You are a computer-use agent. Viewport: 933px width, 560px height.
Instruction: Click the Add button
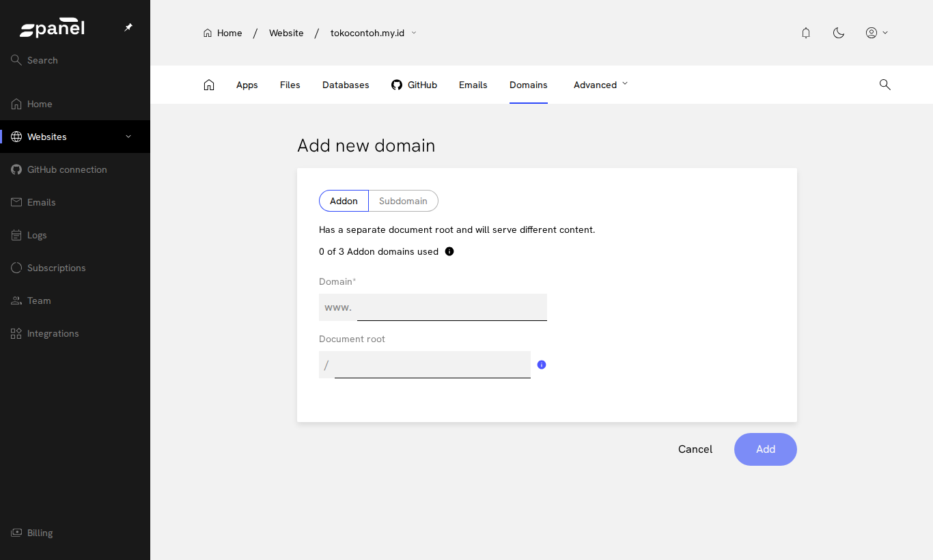pos(766,449)
